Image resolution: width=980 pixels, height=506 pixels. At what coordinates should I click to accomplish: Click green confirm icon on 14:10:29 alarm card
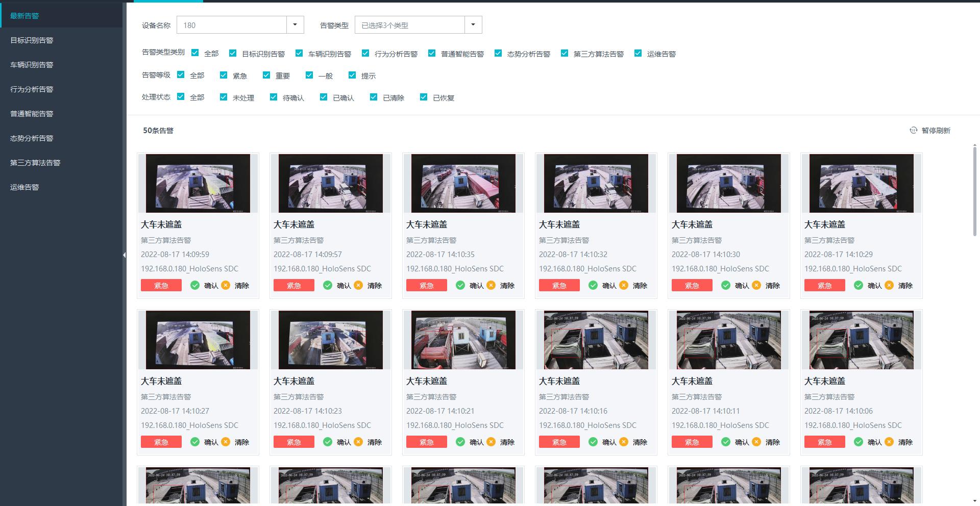(859, 285)
